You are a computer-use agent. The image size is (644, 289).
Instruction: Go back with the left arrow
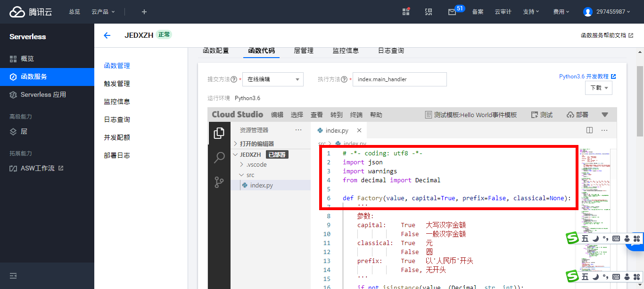(x=107, y=35)
